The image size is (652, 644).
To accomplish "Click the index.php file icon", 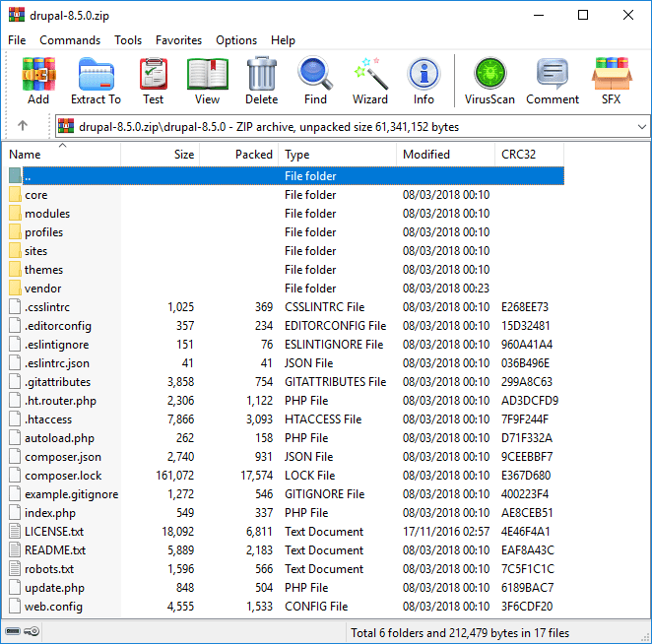I will (15, 512).
